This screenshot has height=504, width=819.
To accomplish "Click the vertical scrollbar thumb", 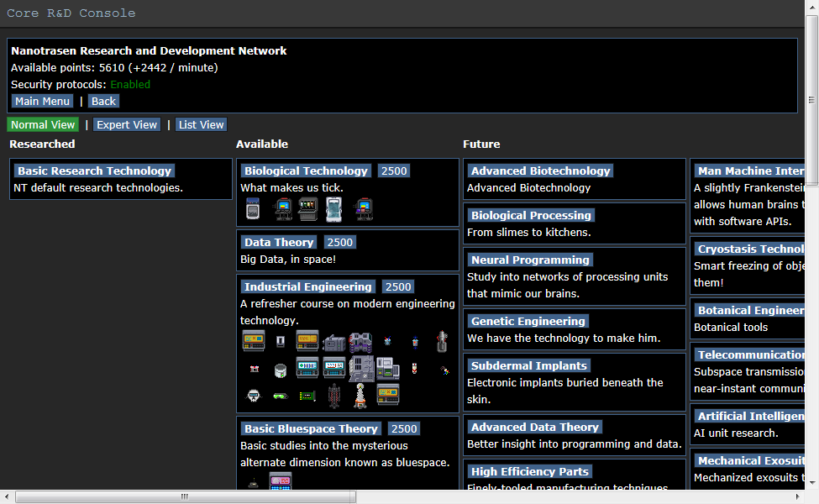I will click(x=811, y=100).
